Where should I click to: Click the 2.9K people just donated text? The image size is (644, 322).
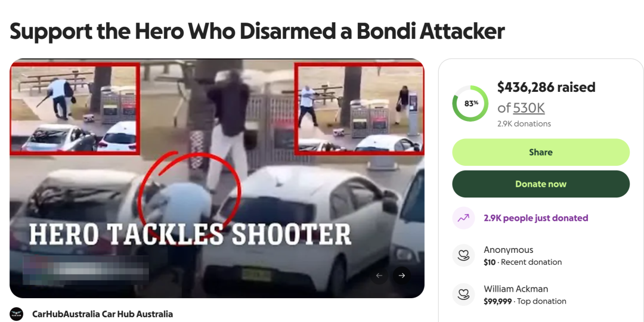click(535, 218)
